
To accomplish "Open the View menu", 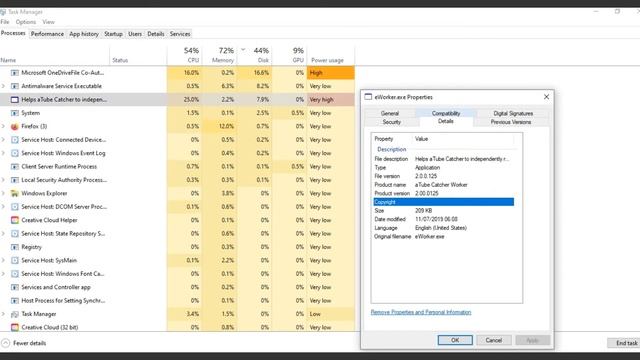I will 48,22.
